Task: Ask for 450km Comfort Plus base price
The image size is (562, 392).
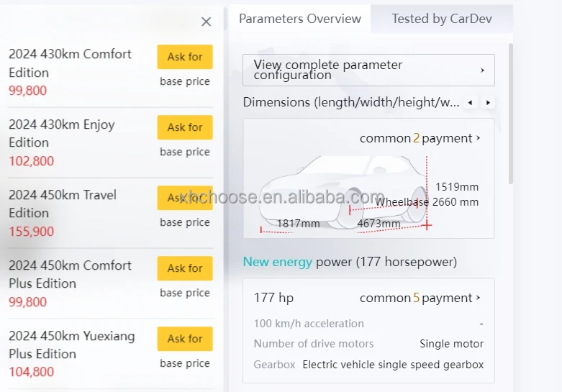Action: (185, 268)
